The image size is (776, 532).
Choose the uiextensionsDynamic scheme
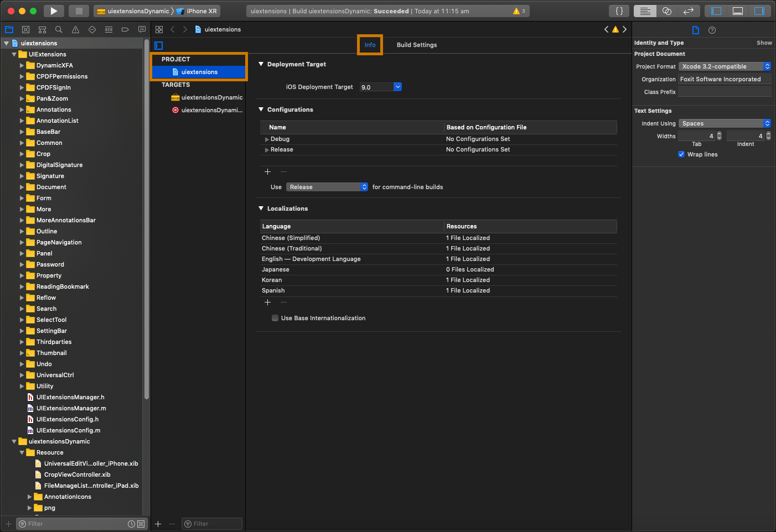(133, 11)
